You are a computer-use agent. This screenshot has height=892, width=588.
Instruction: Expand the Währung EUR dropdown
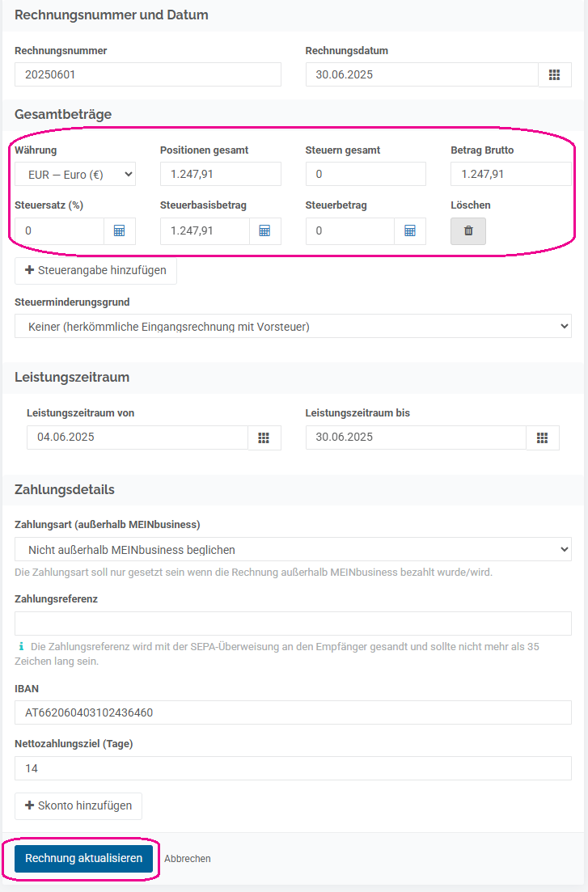pos(75,175)
